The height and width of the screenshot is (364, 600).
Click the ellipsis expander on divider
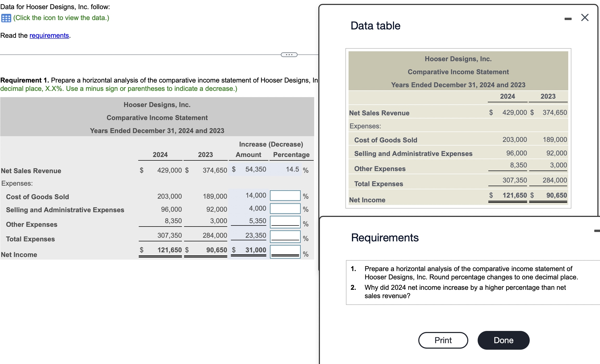click(289, 55)
